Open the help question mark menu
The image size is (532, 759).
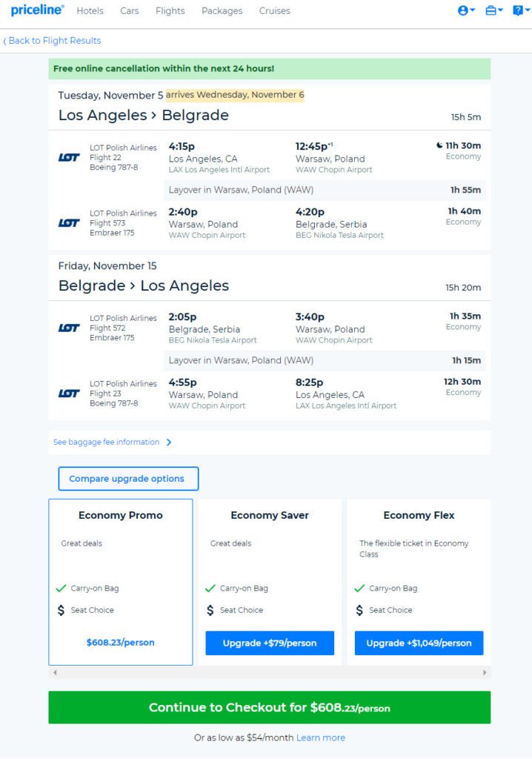point(521,10)
